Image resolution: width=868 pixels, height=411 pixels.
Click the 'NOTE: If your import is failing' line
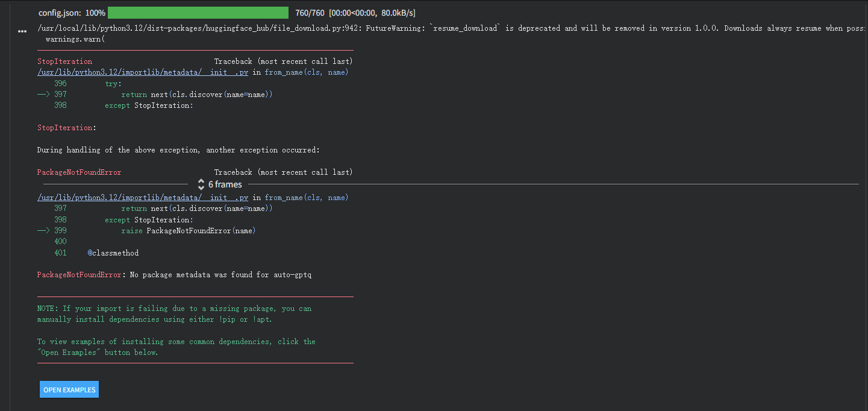click(x=175, y=309)
